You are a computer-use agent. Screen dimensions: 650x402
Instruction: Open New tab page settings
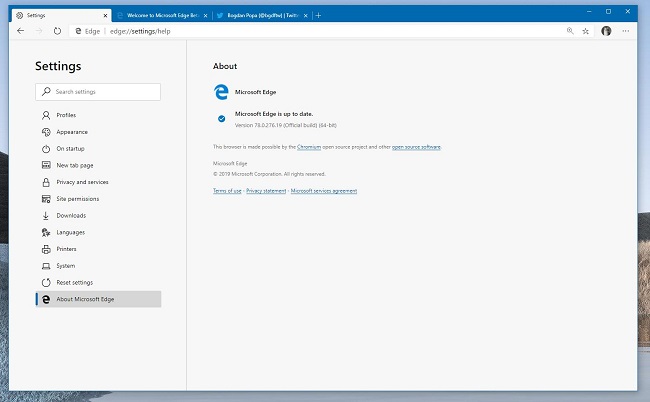tap(98, 165)
